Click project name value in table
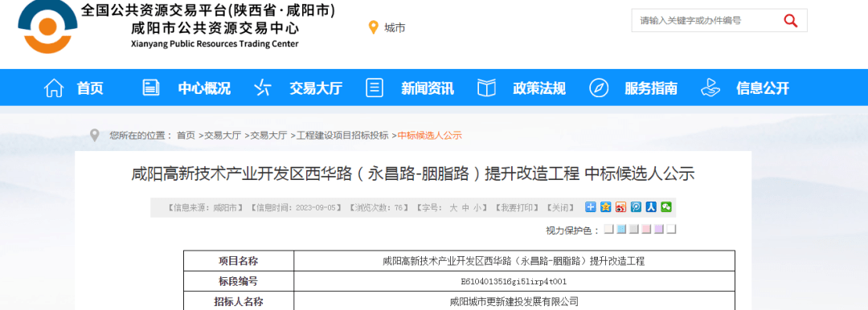868x310 pixels. pos(514,261)
